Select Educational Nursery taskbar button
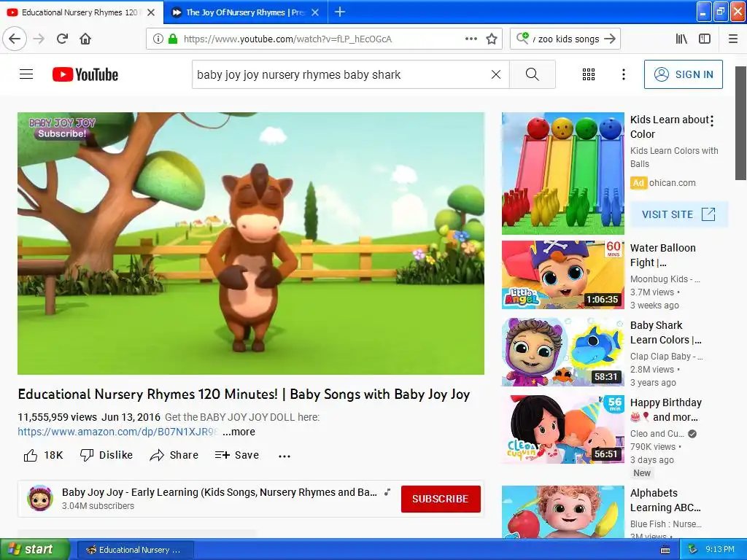 point(135,550)
